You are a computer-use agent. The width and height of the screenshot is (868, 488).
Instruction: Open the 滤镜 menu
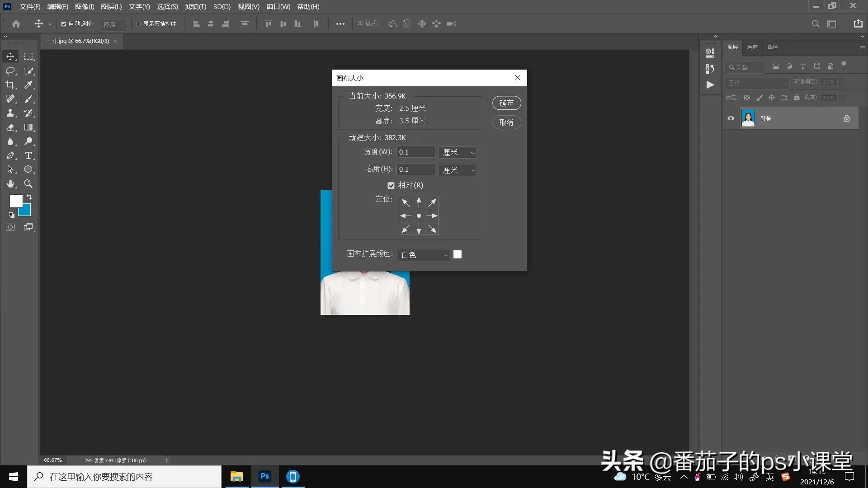point(195,7)
